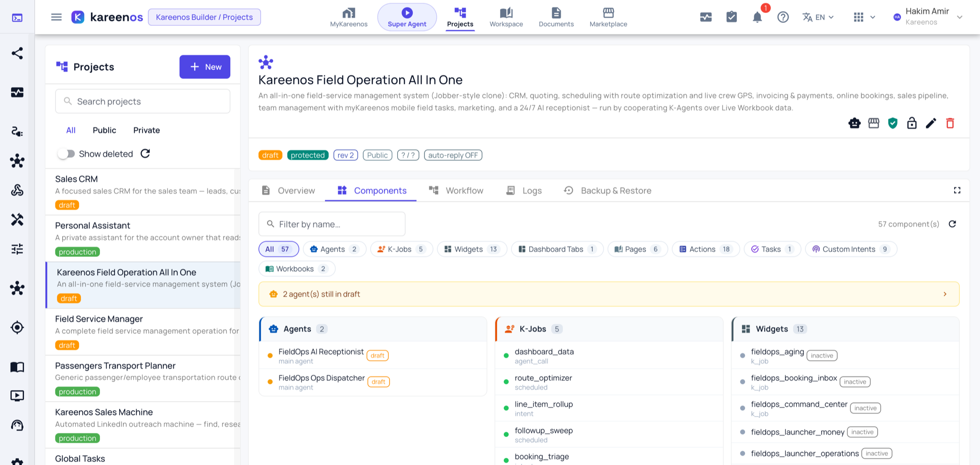Select the All projects filter
The width and height of the screenshot is (980, 465).
point(71,130)
